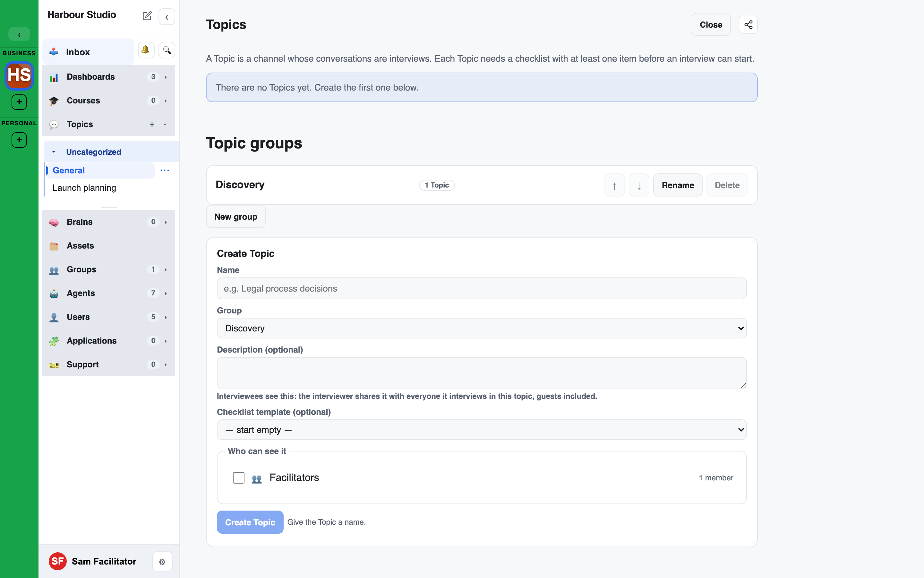Viewport: 924px width, 578px height.
Task: Select the Launch planning channel
Action: coord(84,188)
